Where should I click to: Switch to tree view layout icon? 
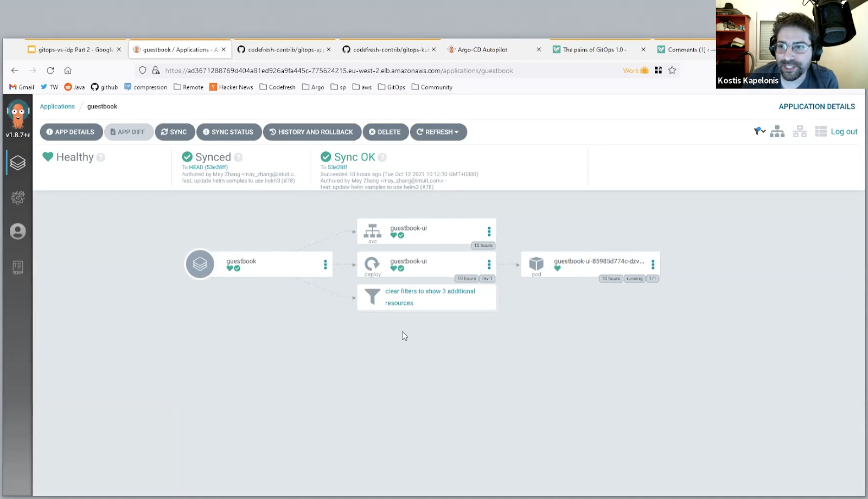click(x=777, y=131)
